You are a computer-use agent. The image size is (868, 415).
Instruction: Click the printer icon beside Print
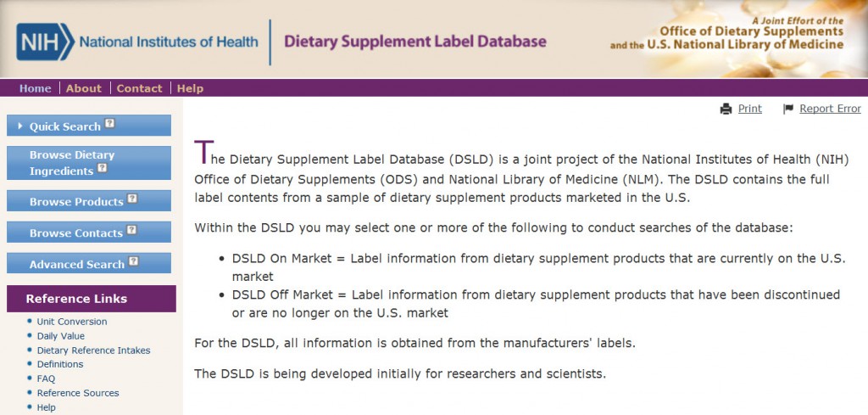(726, 109)
